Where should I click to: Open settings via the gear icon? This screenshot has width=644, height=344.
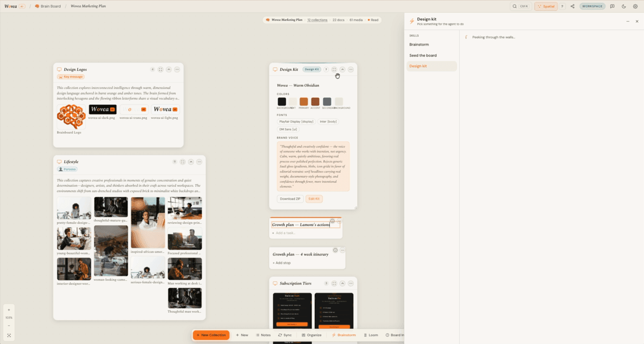point(635,6)
